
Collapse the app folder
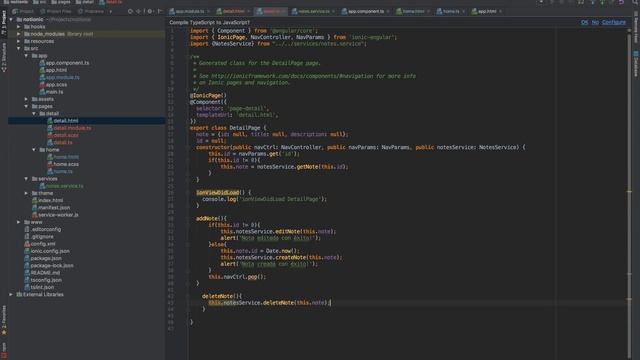[27, 56]
